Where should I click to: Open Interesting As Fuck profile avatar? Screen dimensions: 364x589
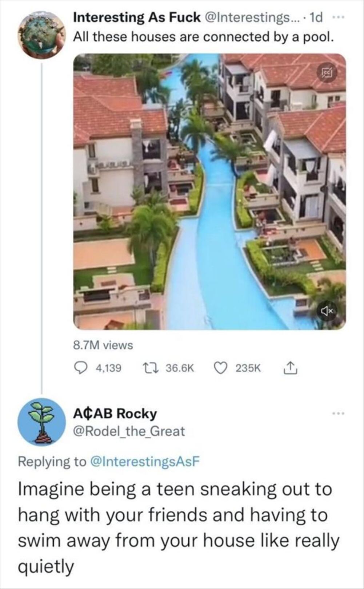coord(41,35)
